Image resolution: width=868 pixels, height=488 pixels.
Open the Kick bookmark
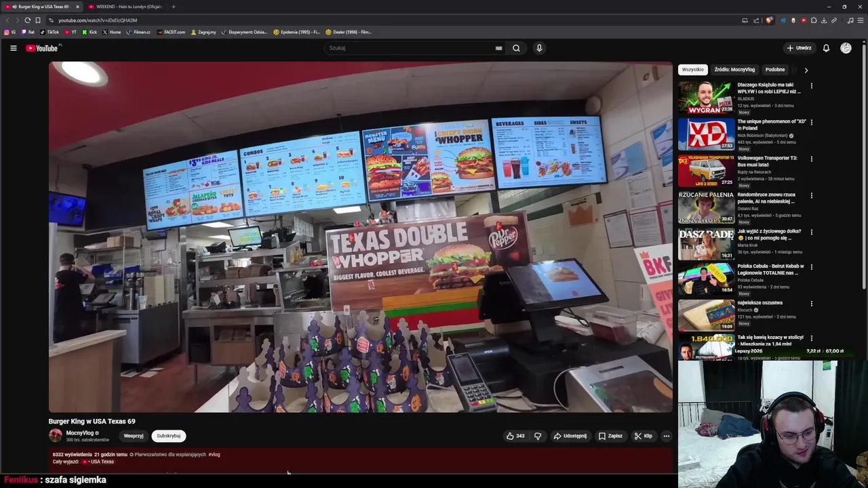pos(90,32)
